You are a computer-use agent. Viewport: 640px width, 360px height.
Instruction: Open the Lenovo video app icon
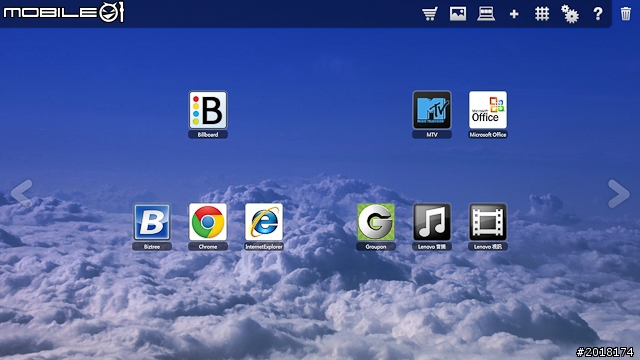[x=488, y=222]
